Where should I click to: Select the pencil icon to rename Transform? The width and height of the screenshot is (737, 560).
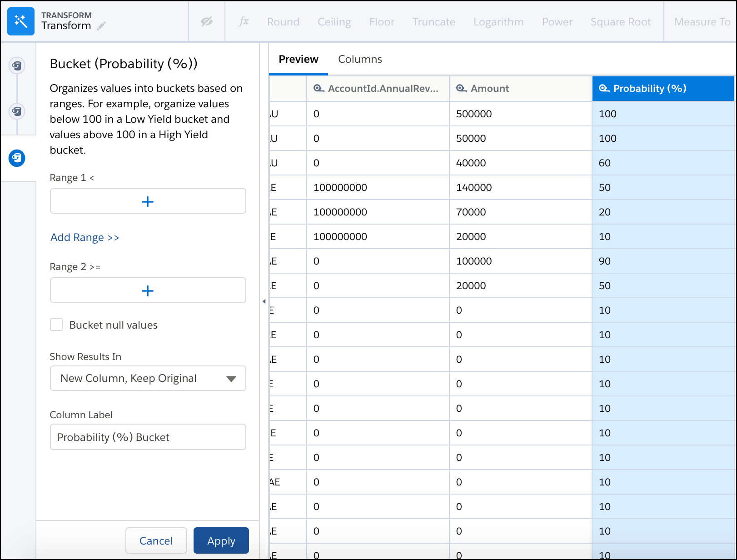click(102, 26)
